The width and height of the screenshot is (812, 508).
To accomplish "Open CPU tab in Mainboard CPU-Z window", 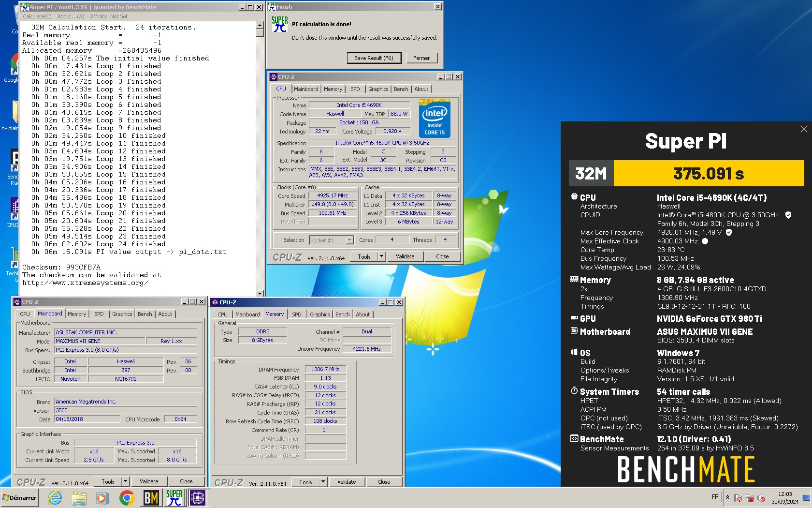I will click(25, 314).
